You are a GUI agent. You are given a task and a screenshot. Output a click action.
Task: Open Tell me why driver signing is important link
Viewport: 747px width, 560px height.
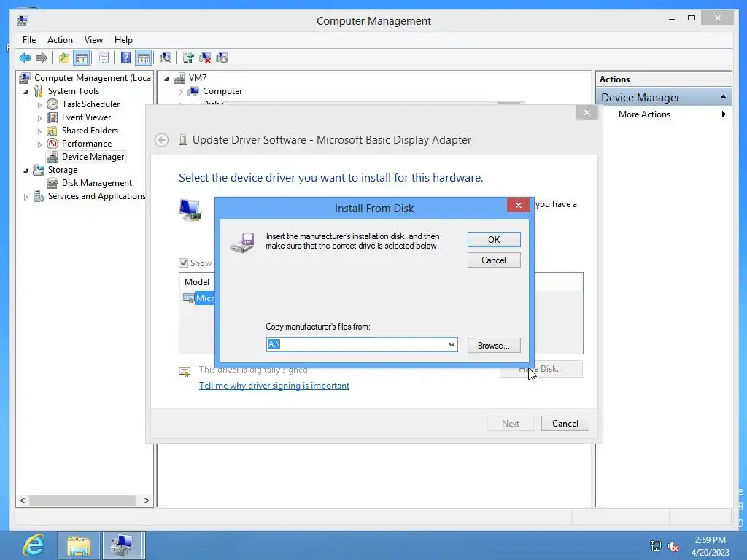tap(274, 386)
